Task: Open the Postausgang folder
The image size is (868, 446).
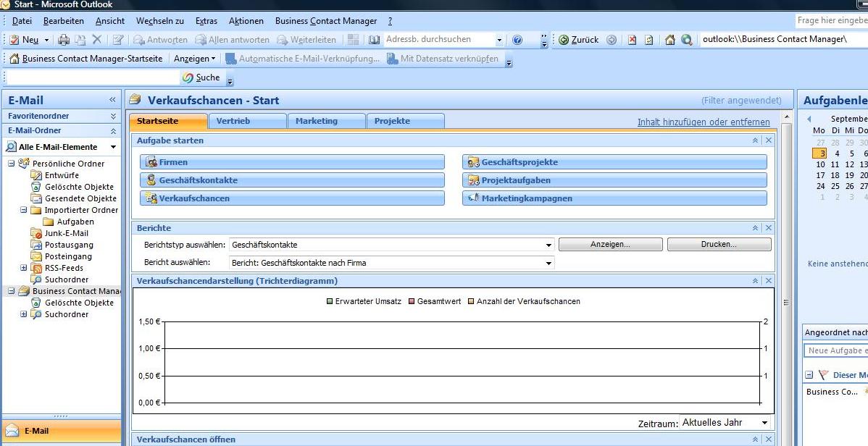Action: [x=69, y=245]
